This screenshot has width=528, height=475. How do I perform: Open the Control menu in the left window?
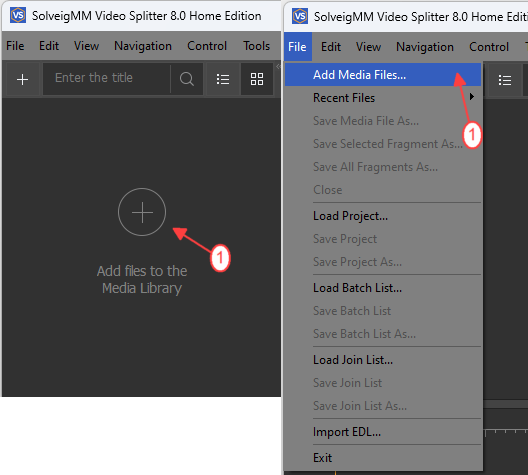tap(207, 46)
